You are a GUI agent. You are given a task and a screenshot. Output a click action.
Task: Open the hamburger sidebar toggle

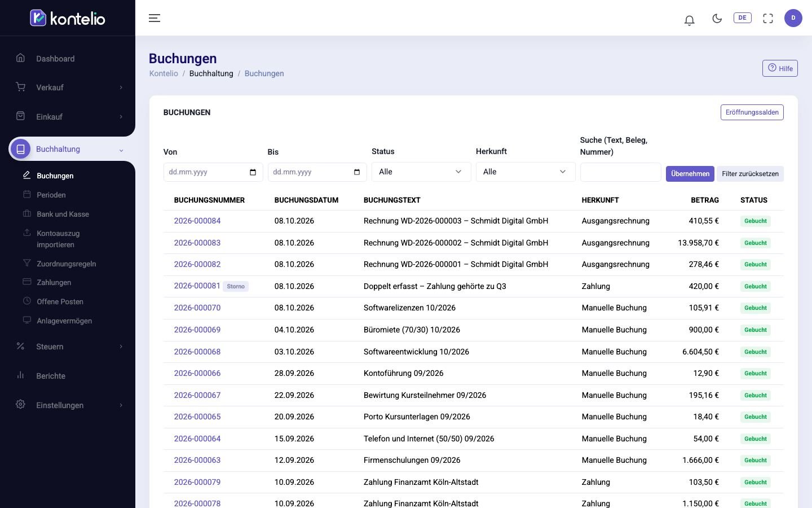coord(155,18)
